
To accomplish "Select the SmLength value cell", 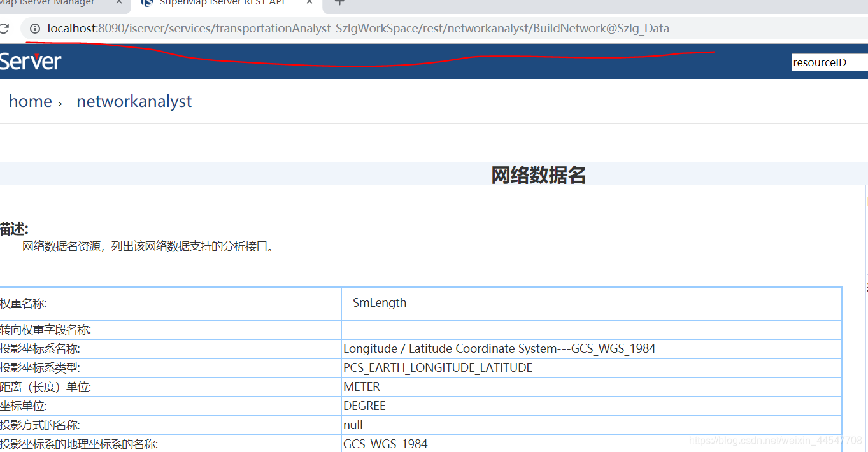I will coord(592,304).
